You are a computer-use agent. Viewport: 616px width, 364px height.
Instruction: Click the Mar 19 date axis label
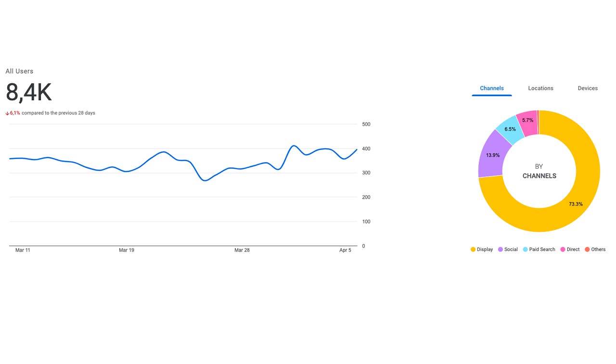click(127, 250)
